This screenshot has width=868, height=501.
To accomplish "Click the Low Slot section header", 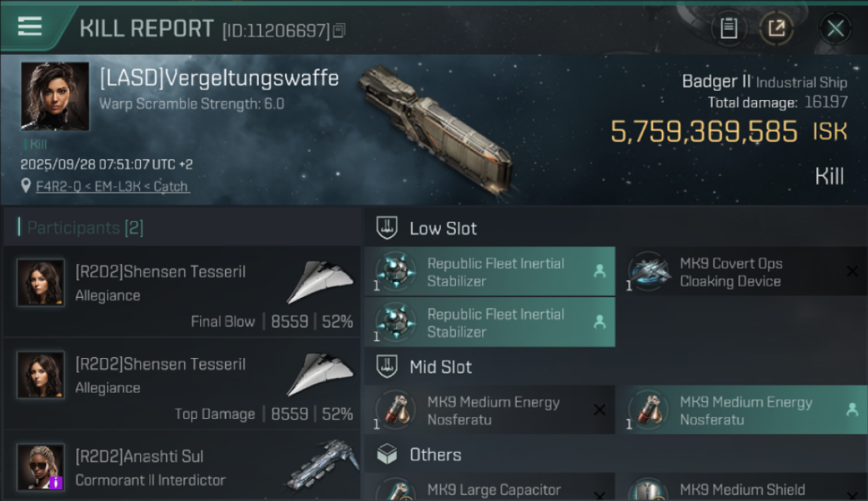I will click(x=443, y=228).
